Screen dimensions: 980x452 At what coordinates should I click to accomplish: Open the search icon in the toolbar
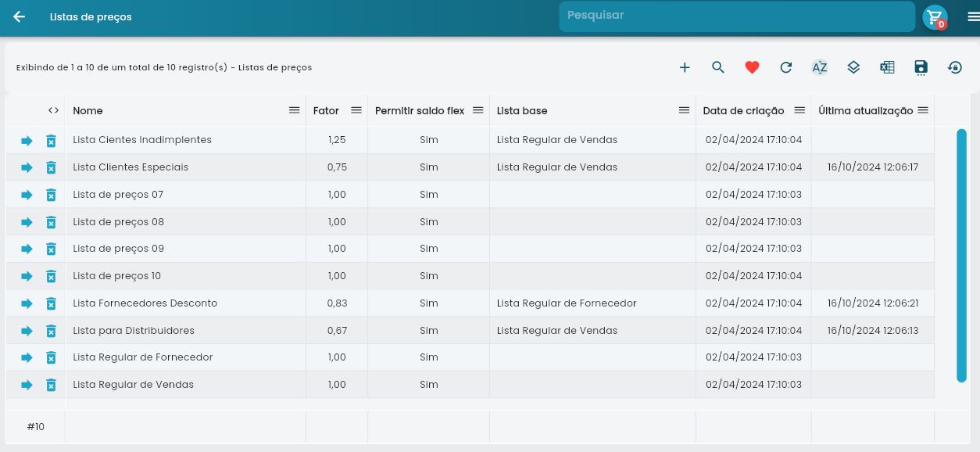[x=718, y=67]
